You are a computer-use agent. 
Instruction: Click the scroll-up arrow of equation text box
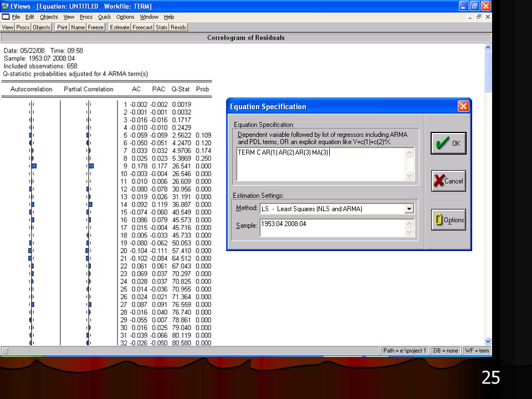click(409, 153)
